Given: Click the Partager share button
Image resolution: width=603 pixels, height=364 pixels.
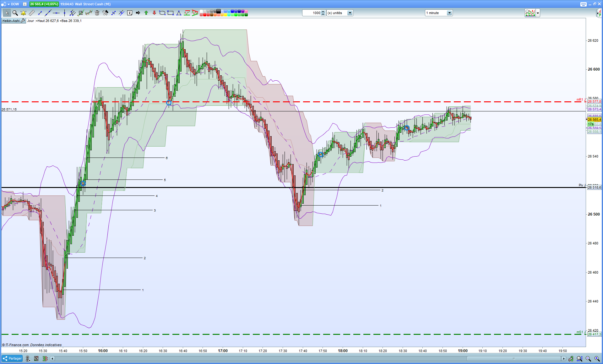Looking at the screenshot, I should 12,358.
